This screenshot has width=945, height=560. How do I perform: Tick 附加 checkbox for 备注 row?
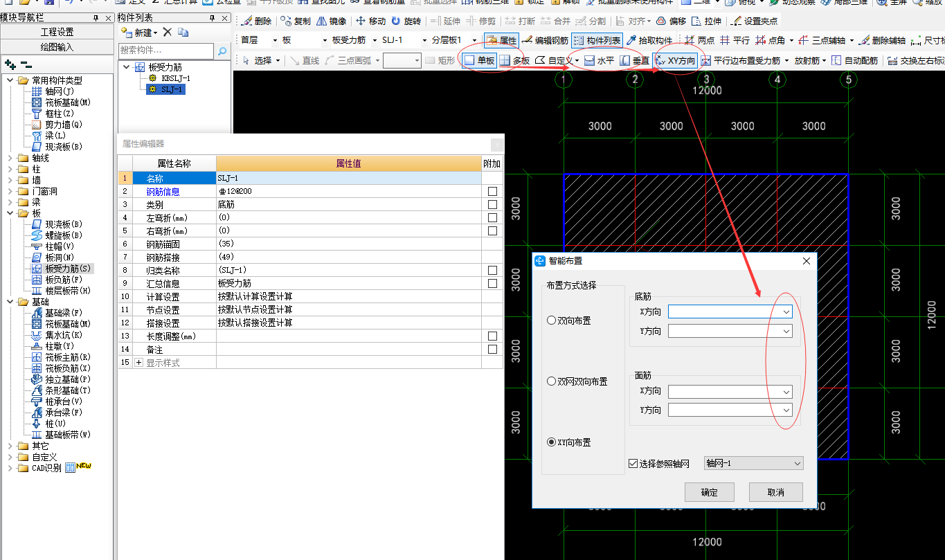(x=492, y=350)
